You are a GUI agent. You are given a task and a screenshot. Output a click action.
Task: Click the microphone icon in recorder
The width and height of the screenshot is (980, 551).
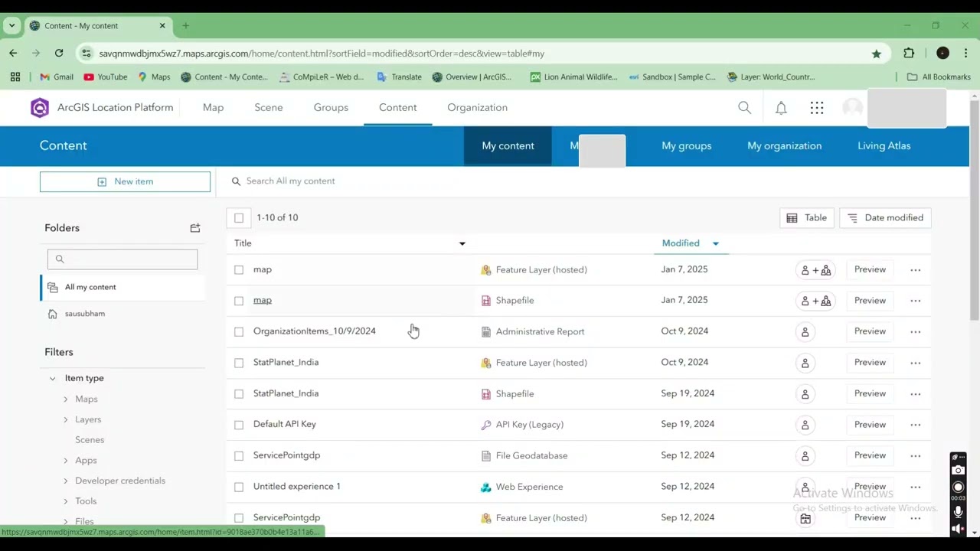click(x=958, y=513)
